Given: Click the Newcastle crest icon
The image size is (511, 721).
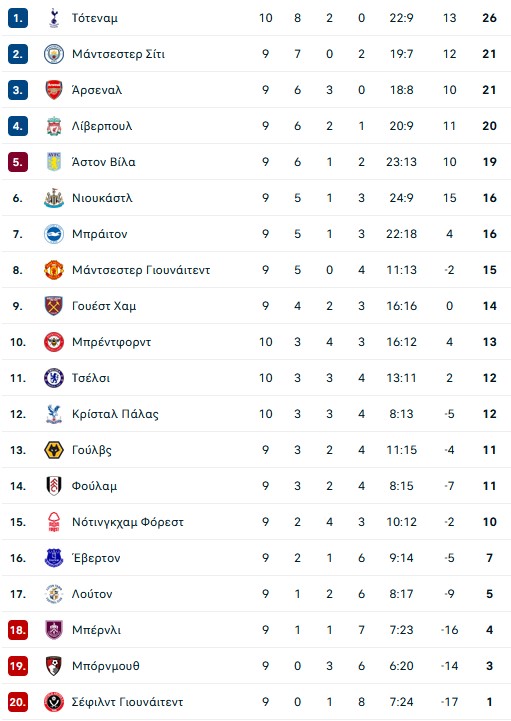Looking at the screenshot, I should click(54, 198).
